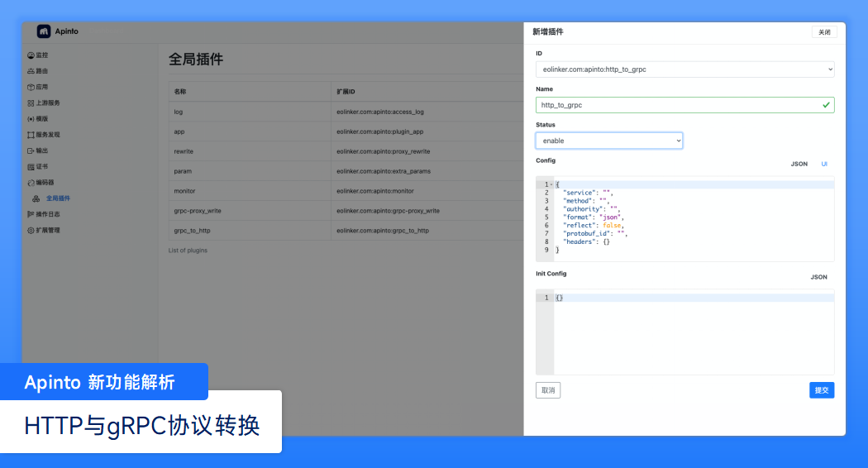Click the Init Config JSON tab

pos(818,277)
